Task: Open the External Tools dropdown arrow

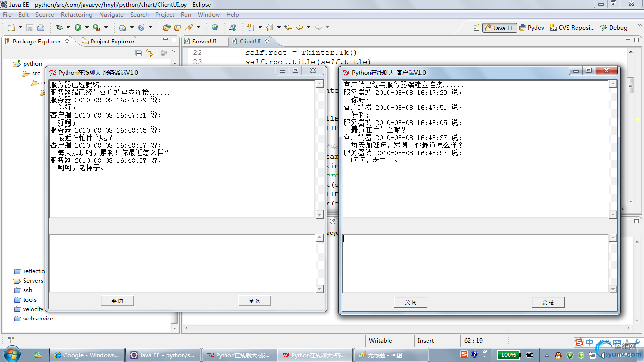Action: pyautogui.click(x=106, y=28)
